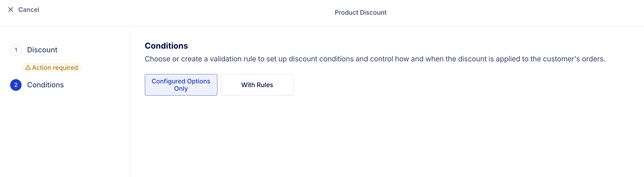Image resolution: width=644 pixels, height=177 pixels.
Task: Click the Action required badge
Action: coord(51,68)
